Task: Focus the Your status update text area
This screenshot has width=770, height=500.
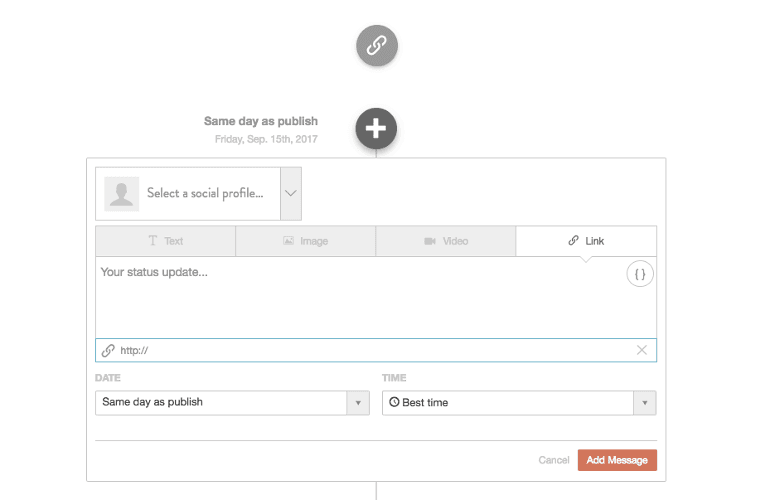Action: pos(361,298)
